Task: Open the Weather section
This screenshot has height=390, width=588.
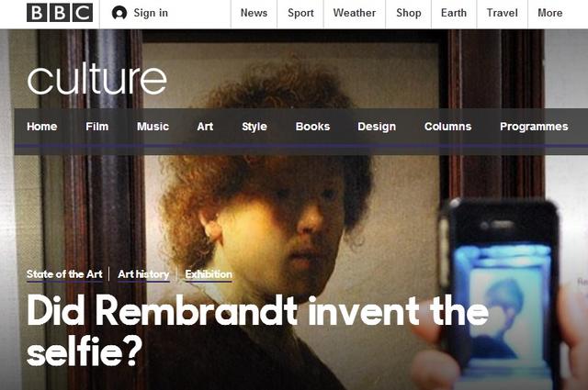Action: [x=355, y=13]
